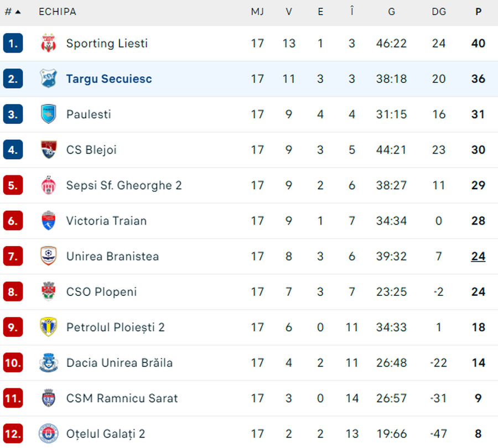Image resolution: width=498 pixels, height=448 pixels.
Task: Click the Unirea Branistea club logo
Action: 49,256
